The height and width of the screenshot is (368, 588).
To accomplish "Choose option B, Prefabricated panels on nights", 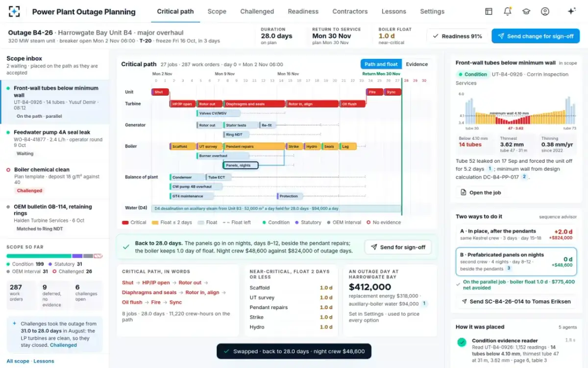I will point(516,262).
